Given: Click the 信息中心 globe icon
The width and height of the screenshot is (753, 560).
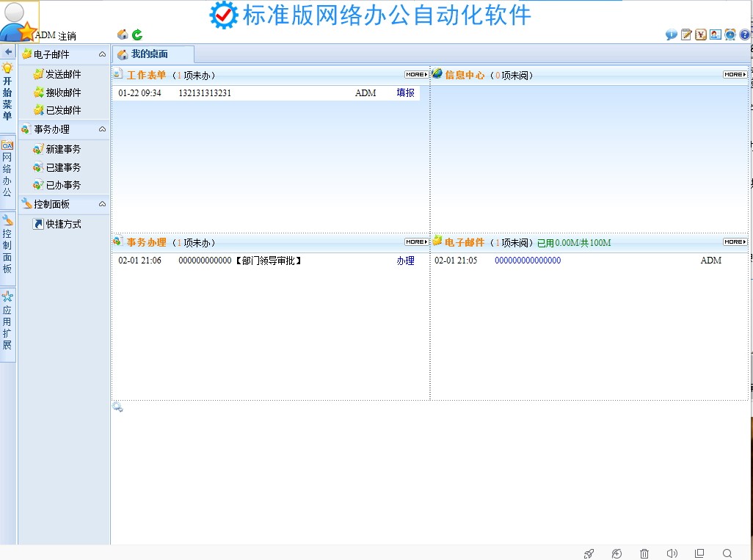Looking at the screenshot, I should click(x=437, y=73).
